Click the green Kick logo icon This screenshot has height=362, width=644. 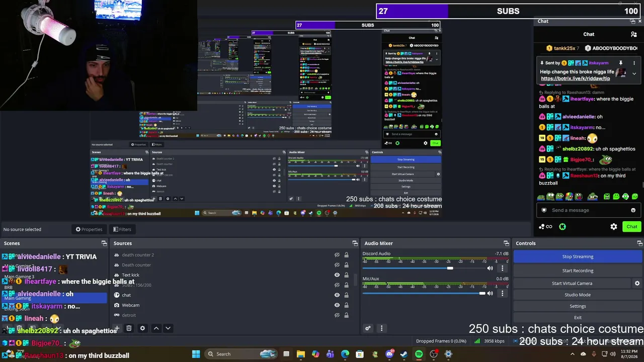(562, 227)
